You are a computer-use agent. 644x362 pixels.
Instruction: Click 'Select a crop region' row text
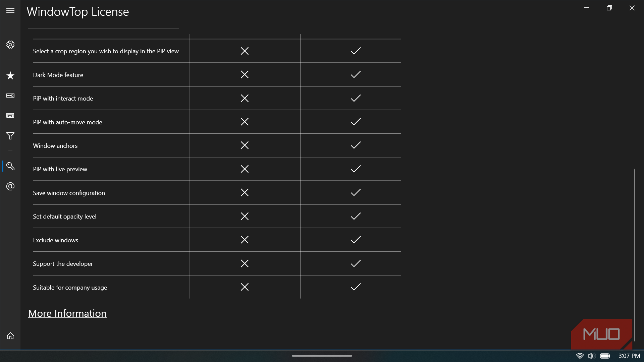click(x=106, y=51)
